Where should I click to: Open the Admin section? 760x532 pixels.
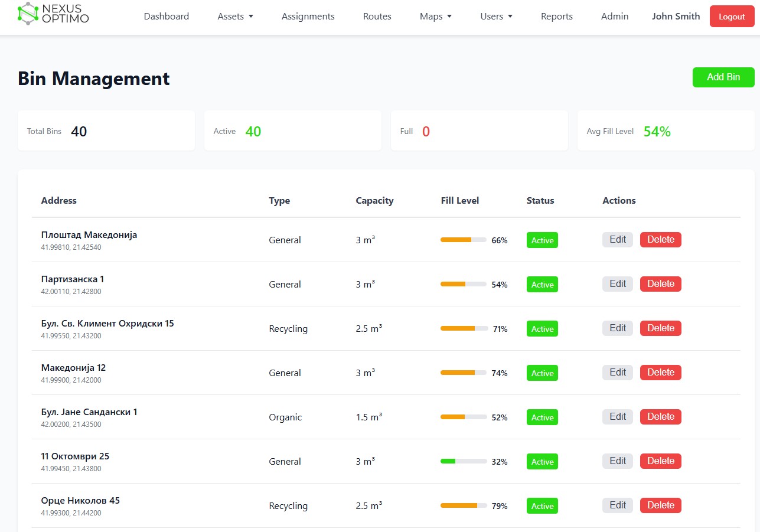[615, 17]
